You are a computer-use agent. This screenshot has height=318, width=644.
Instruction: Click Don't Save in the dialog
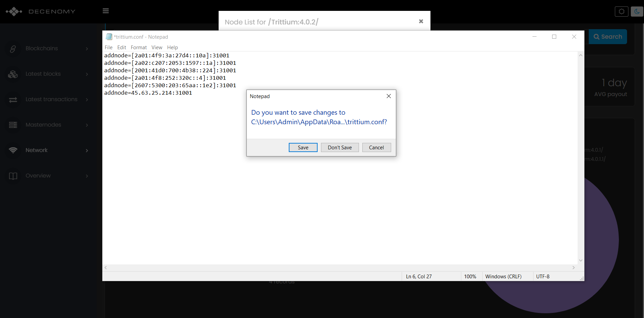click(x=340, y=147)
